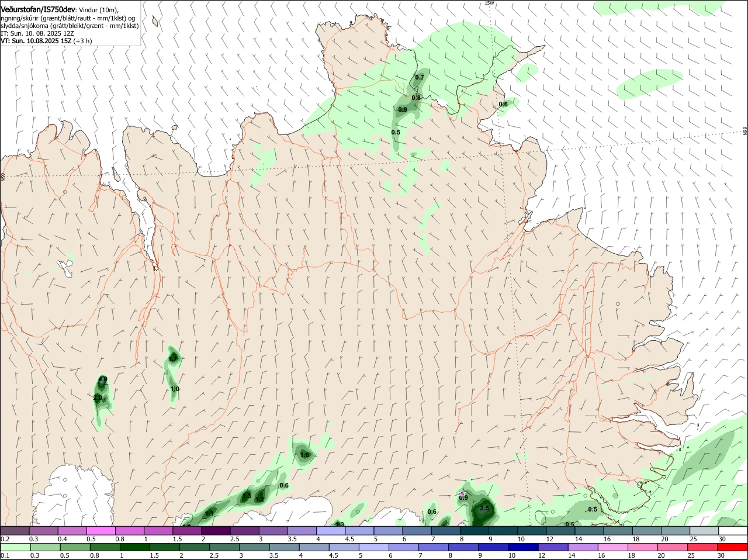Click the 1.7 precipitation value on the map
The image size is (748, 560).
173,358
